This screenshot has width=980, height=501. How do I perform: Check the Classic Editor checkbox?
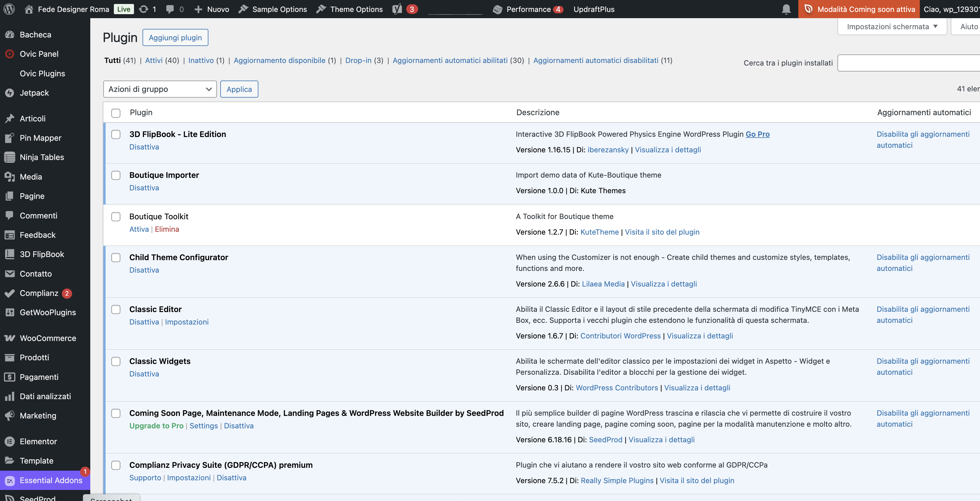point(116,310)
